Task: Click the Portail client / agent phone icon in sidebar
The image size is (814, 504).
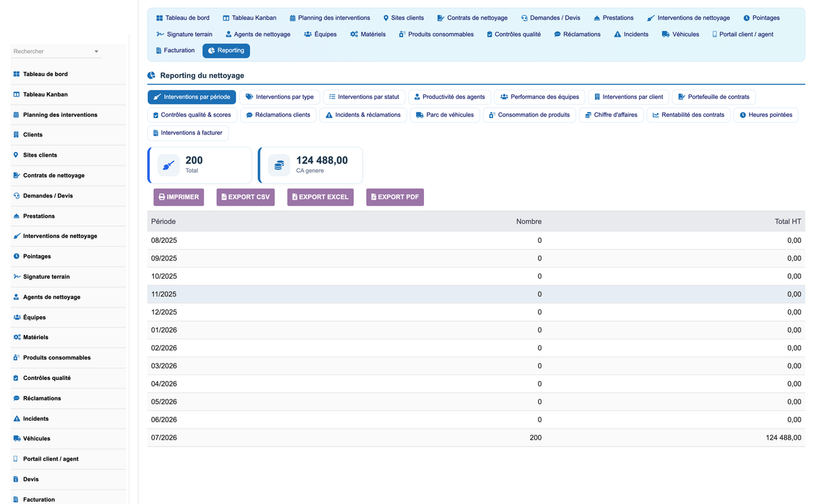Action: point(16,459)
